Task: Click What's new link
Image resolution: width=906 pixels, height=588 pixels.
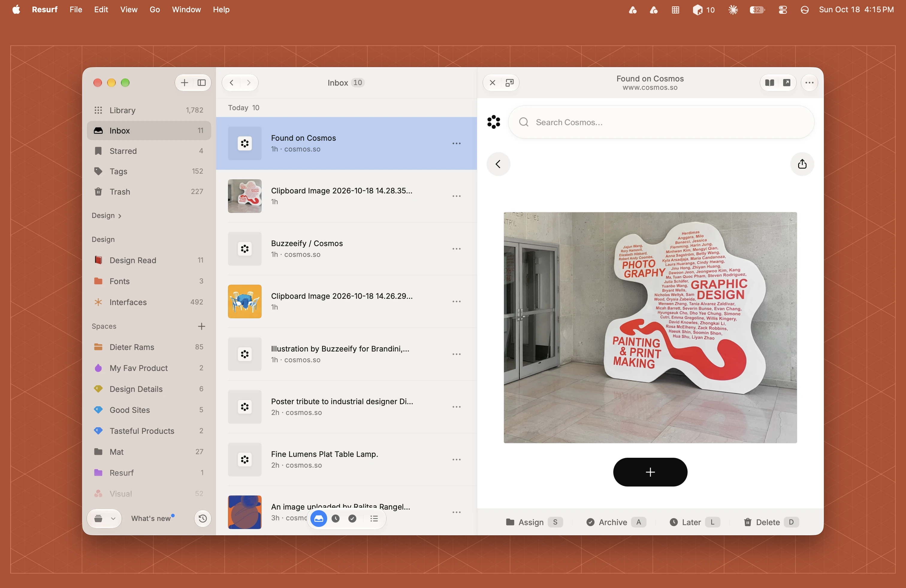Action: (x=151, y=519)
